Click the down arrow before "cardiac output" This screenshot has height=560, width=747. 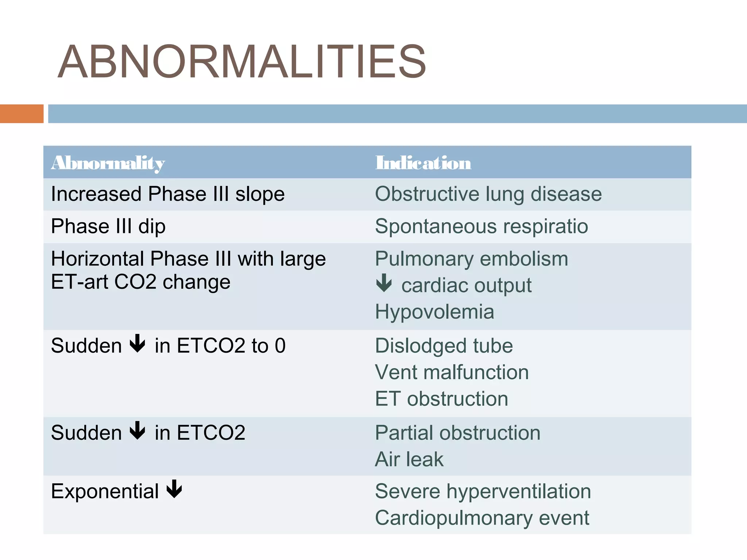point(384,283)
